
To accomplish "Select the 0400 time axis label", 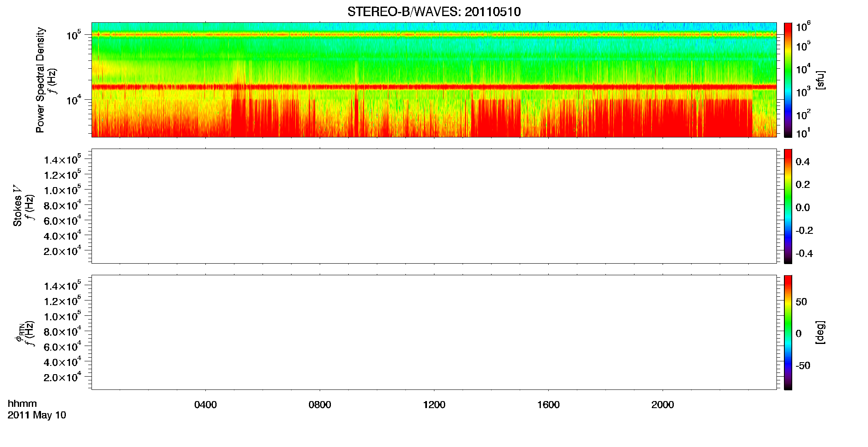I will click(205, 405).
